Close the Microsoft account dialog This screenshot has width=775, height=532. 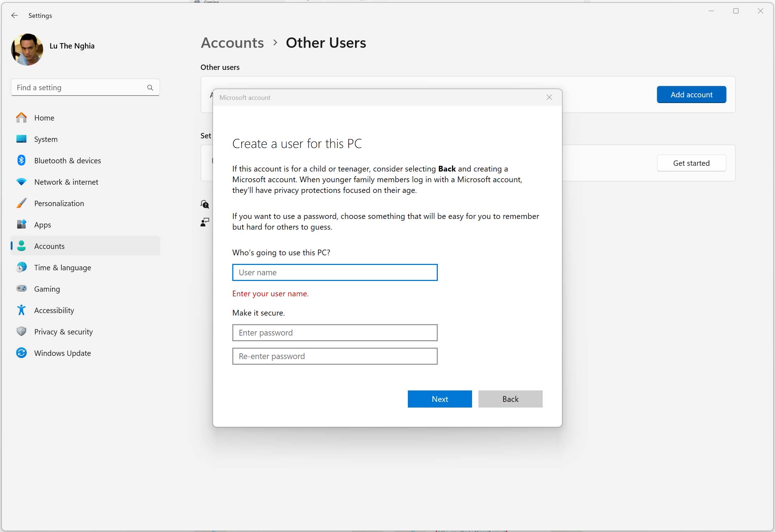(x=549, y=97)
